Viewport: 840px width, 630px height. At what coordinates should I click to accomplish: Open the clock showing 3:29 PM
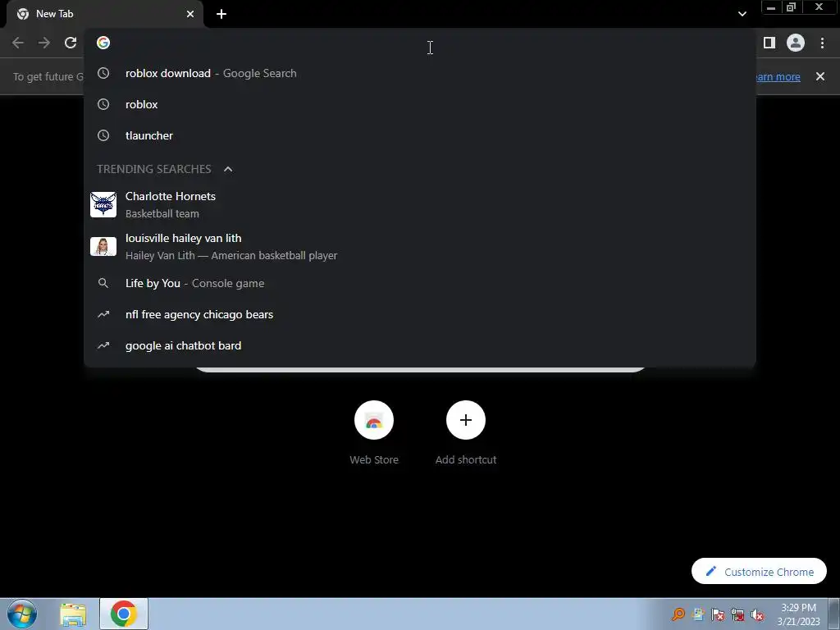click(x=798, y=614)
